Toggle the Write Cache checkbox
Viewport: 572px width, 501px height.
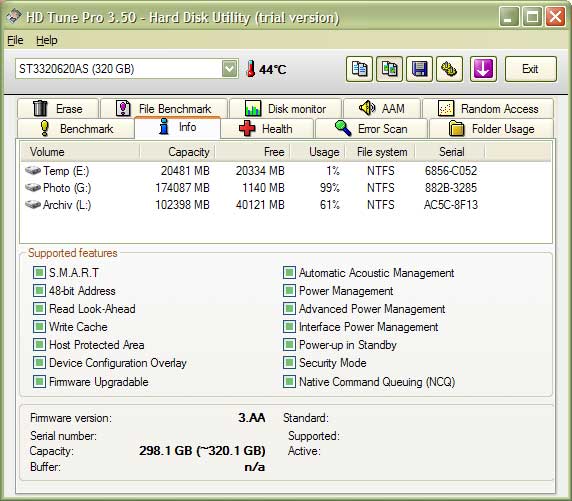coord(39,327)
